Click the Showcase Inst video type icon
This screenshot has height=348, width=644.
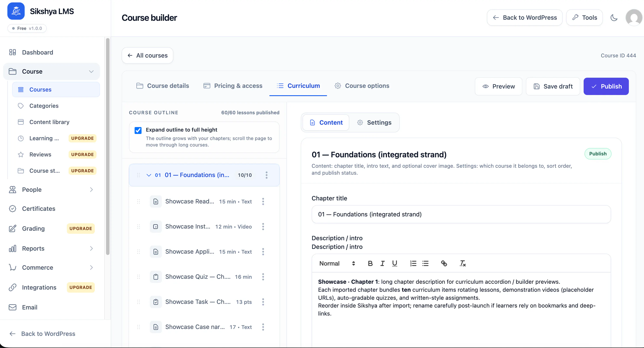click(x=156, y=227)
